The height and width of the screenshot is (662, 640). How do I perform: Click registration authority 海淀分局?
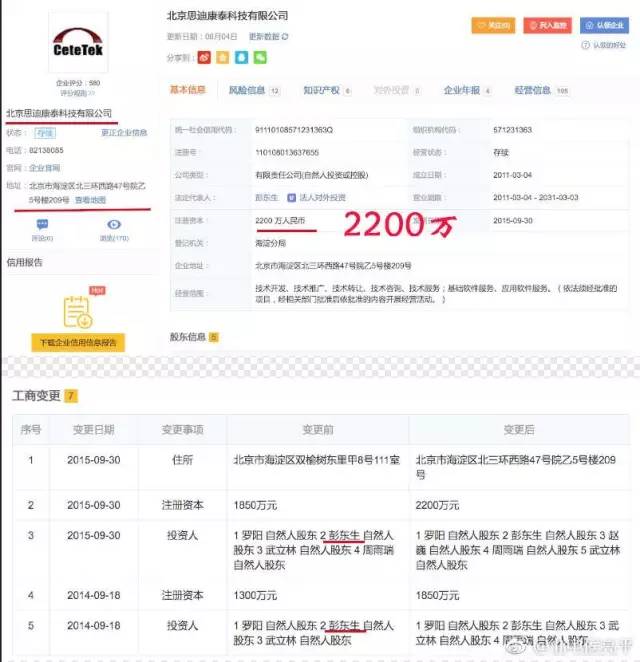[271, 243]
